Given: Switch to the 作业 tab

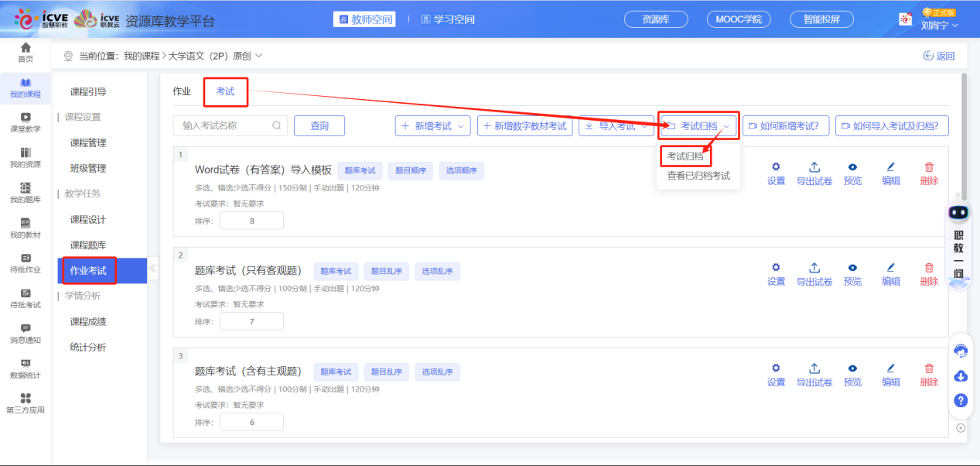Looking at the screenshot, I should pos(182,91).
